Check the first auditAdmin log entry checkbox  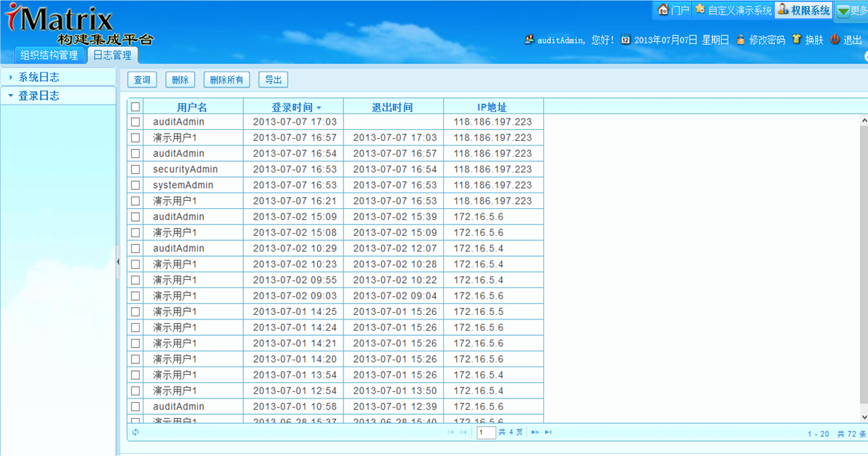coord(136,122)
